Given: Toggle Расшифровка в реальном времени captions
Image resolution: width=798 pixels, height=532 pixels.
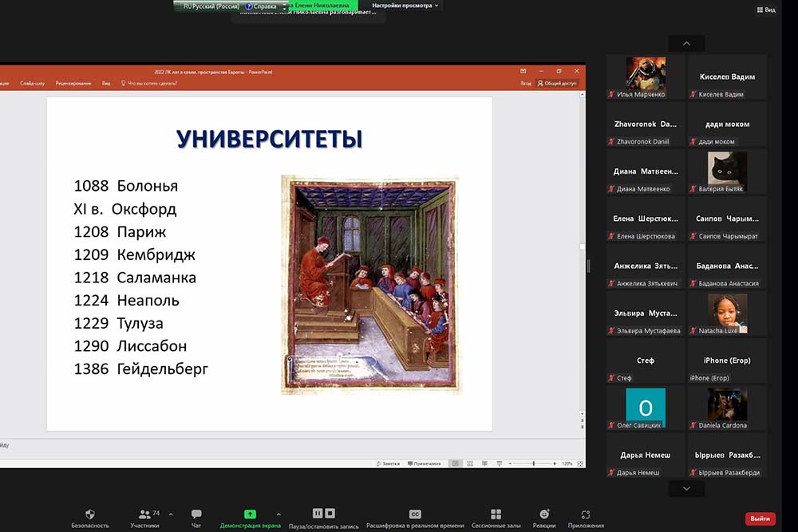Looking at the screenshot, I should 415,514.
